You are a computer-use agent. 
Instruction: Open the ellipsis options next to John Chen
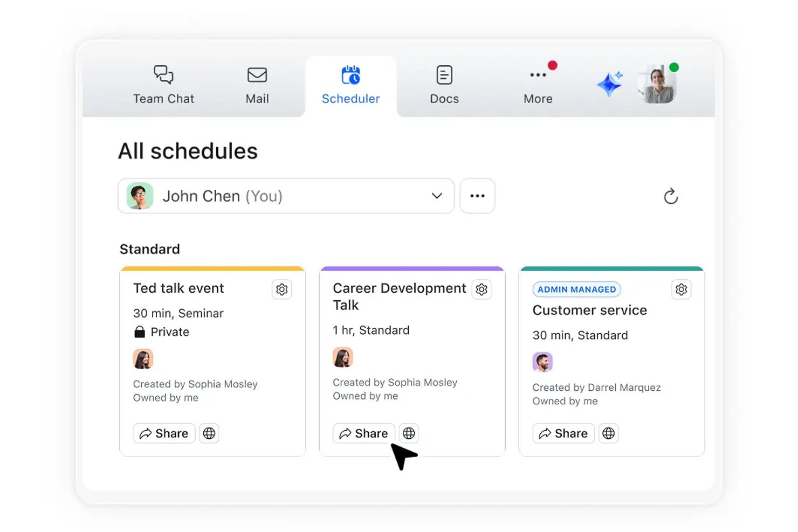(x=477, y=196)
